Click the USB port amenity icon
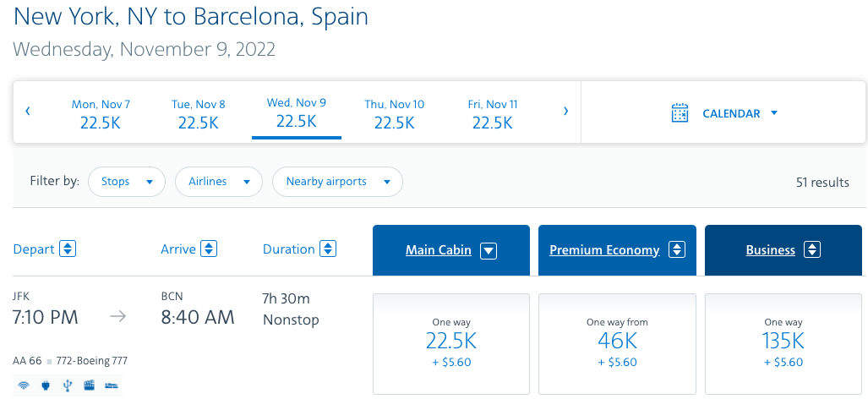868x399 pixels. [68, 385]
